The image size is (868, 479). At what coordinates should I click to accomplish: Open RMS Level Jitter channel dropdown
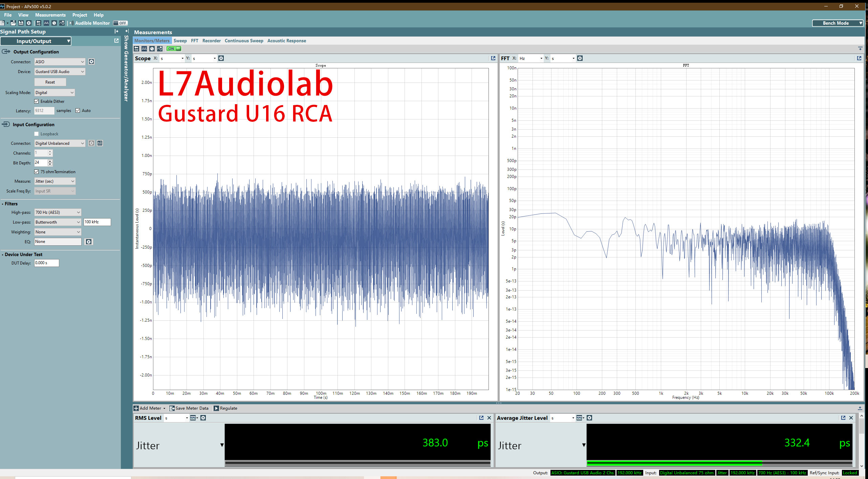point(222,445)
